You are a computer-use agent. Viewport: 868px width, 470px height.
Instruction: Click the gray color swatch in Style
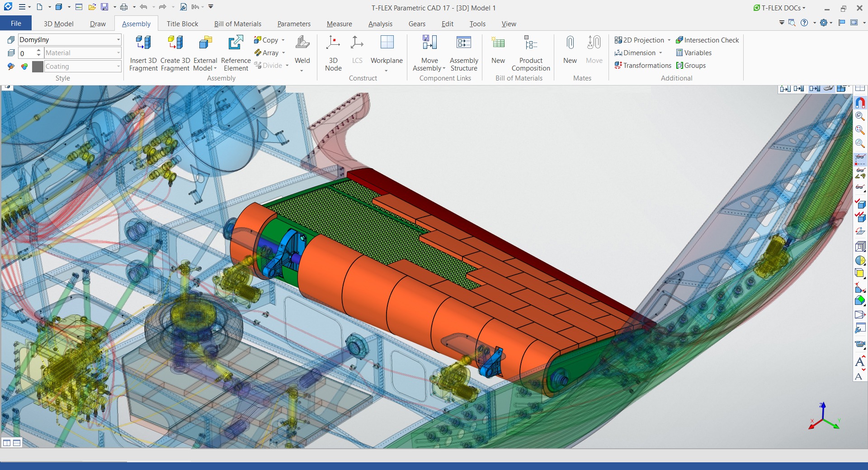click(38, 66)
